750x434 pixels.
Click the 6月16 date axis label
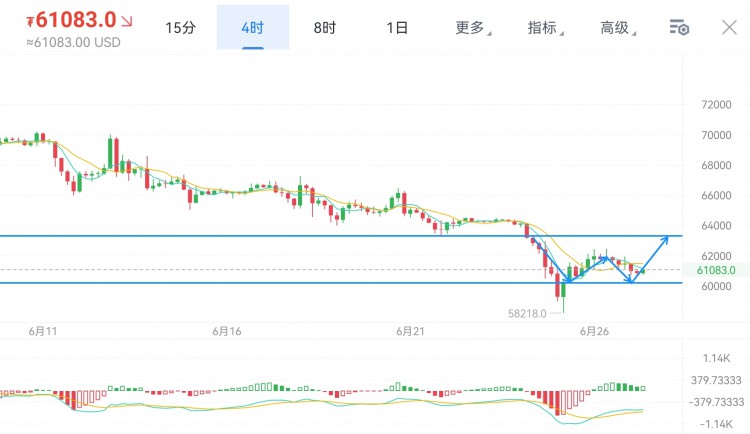pyautogui.click(x=227, y=331)
